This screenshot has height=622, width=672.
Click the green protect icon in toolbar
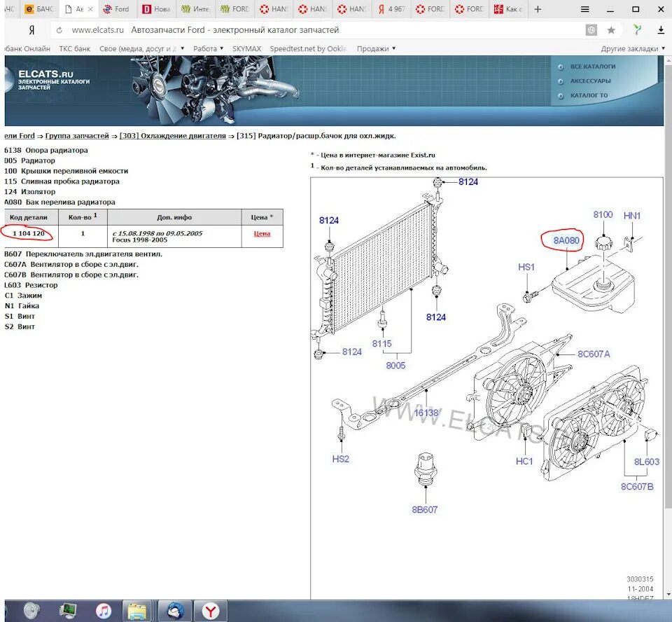(637, 29)
